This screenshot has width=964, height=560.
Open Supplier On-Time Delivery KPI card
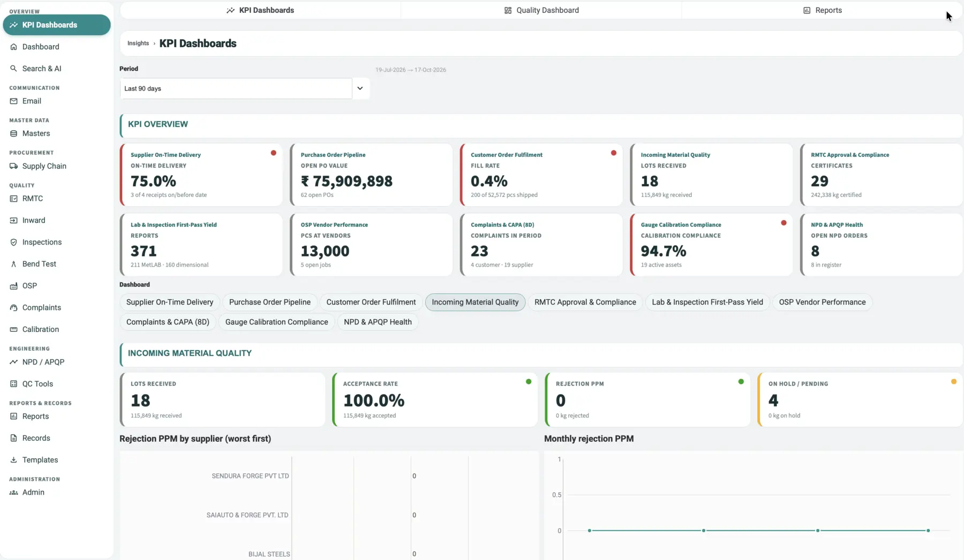(x=201, y=175)
